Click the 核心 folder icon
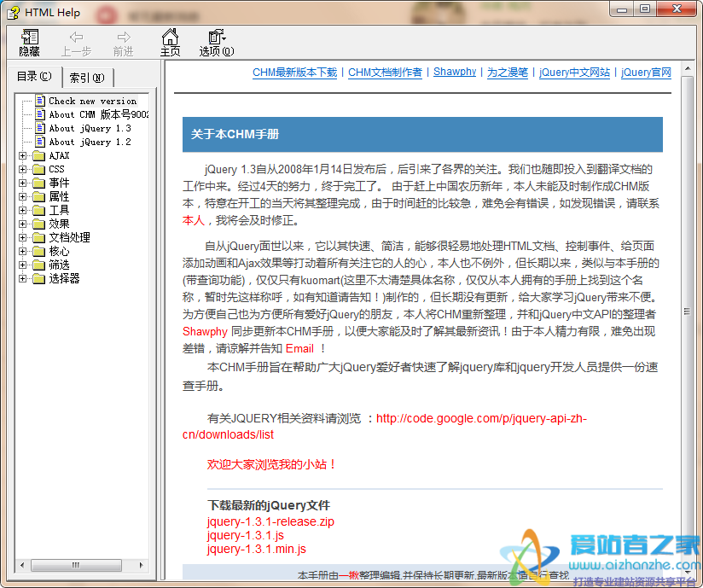703x588 pixels. point(39,251)
